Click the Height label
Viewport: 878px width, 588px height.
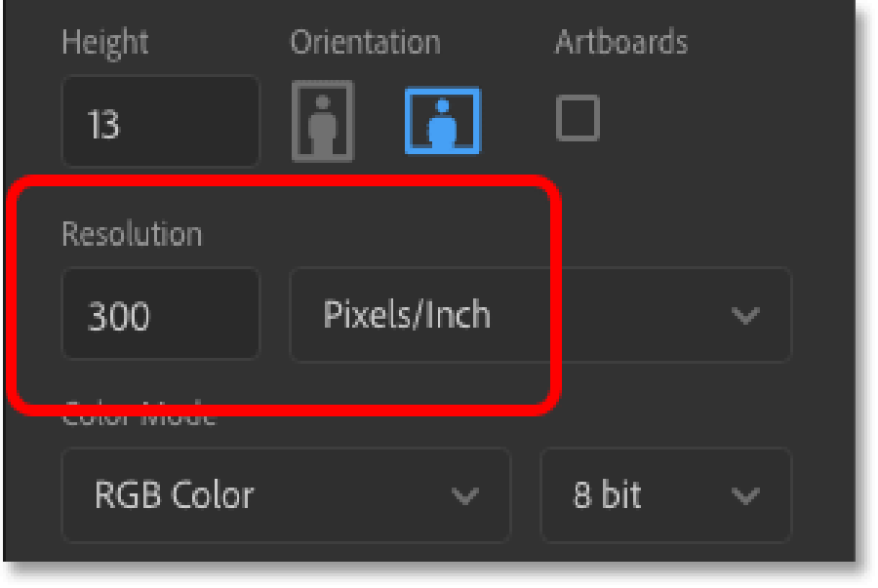(105, 43)
